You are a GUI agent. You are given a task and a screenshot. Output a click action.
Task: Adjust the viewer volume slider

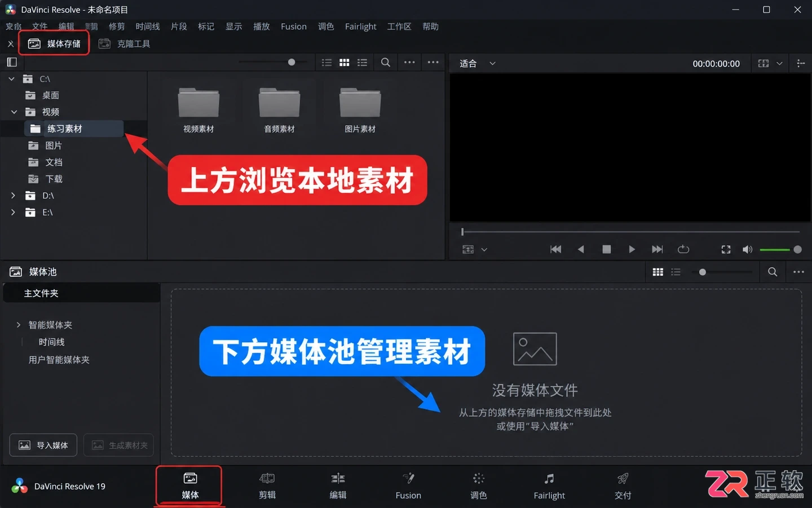(780, 249)
